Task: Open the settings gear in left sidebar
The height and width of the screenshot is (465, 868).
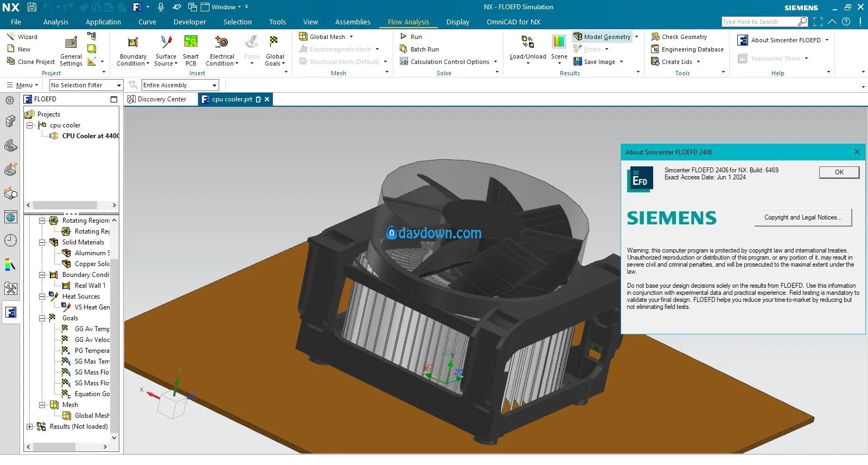Action: coord(10,100)
